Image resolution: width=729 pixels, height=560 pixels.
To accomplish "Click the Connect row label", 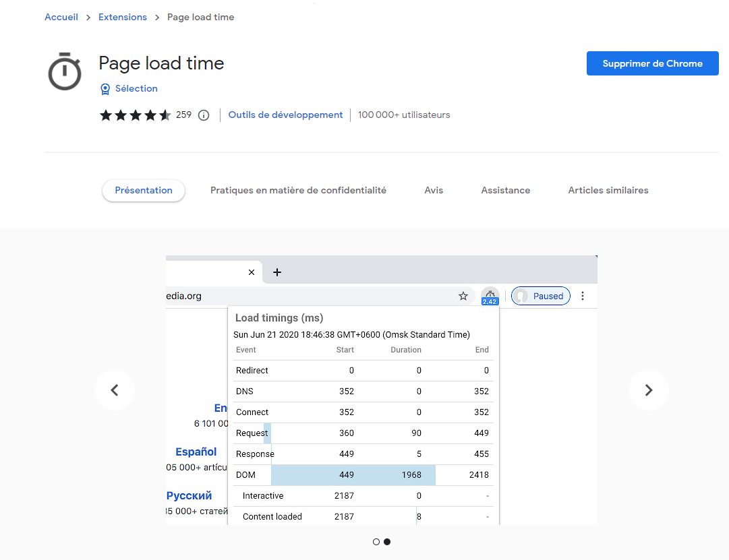I will 252,412.
